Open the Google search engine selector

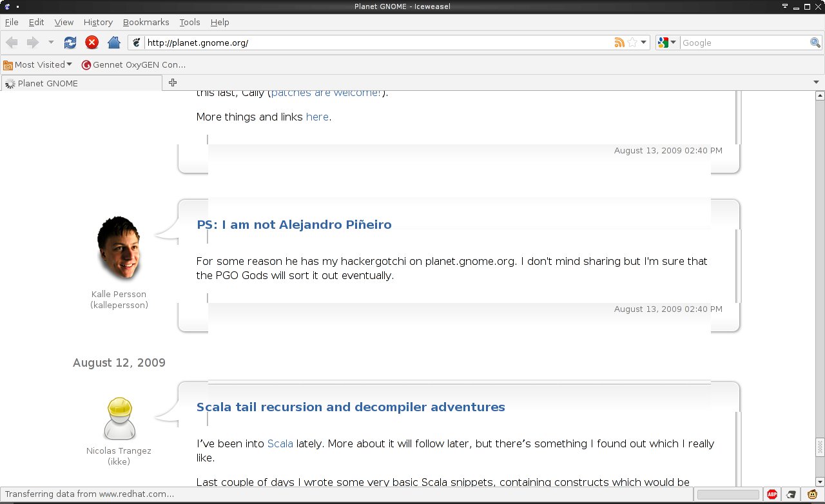click(x=667, y=43)
